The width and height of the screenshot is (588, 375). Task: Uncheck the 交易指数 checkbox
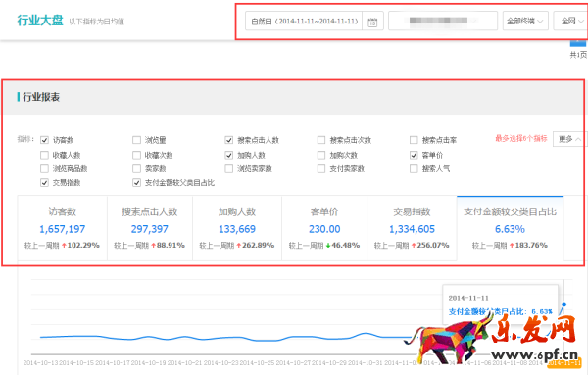44,183
